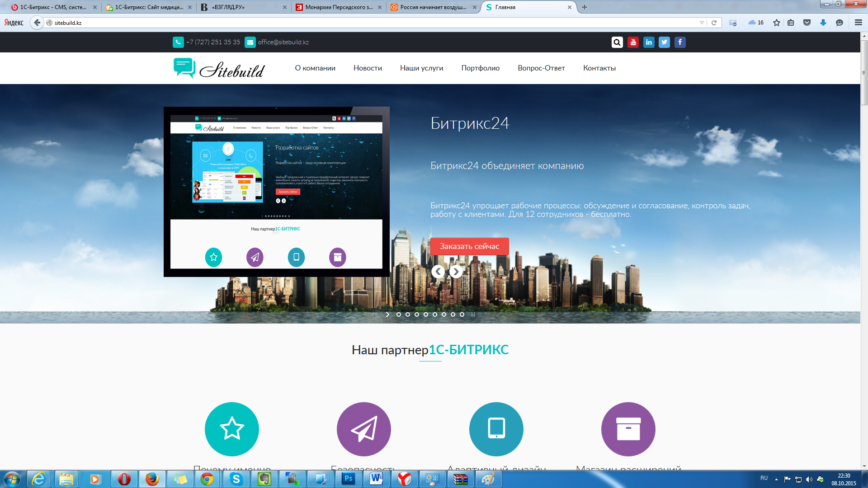Go to next slide arrow
868x488 pixels.
(x=456, y=272)
